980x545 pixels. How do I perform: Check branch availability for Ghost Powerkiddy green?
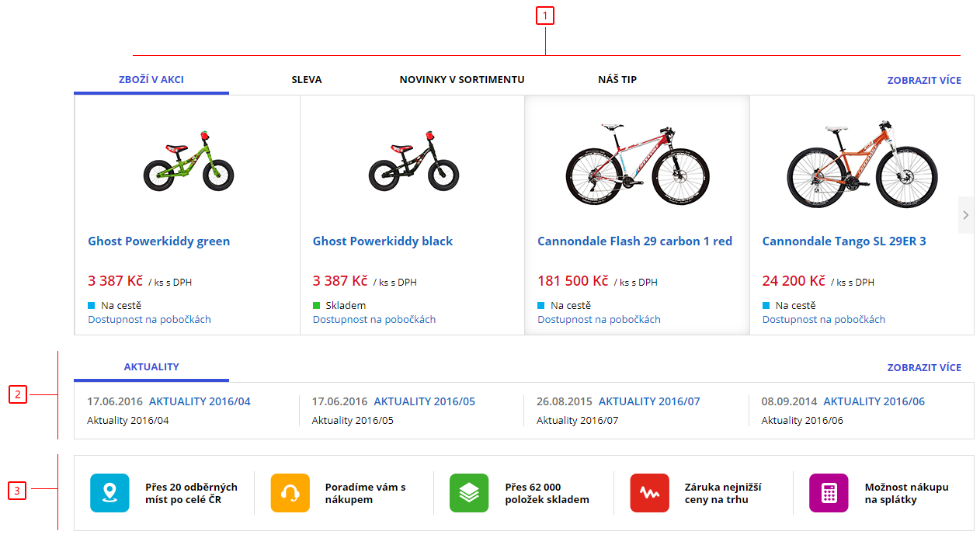(149, 319)
